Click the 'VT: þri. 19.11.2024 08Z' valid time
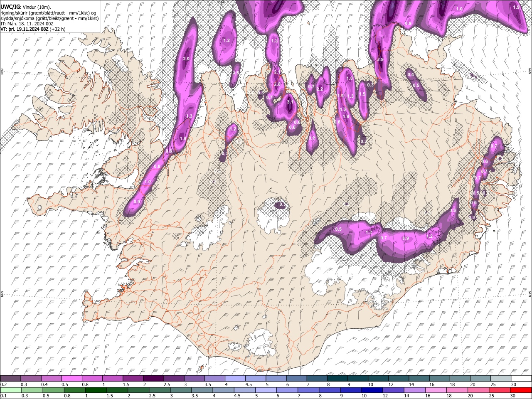 pos(25,29)
